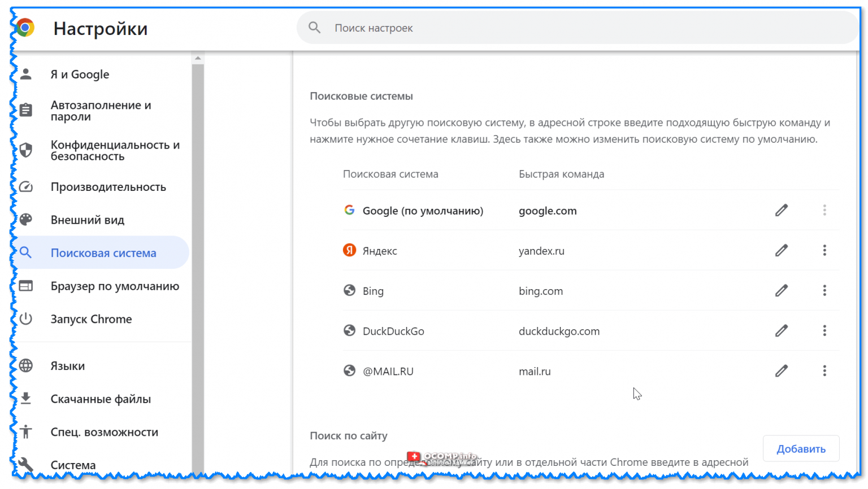Click the search icon beside Поисковая система
The width and height of the screenshot is (868, 489).
(26, 252)
